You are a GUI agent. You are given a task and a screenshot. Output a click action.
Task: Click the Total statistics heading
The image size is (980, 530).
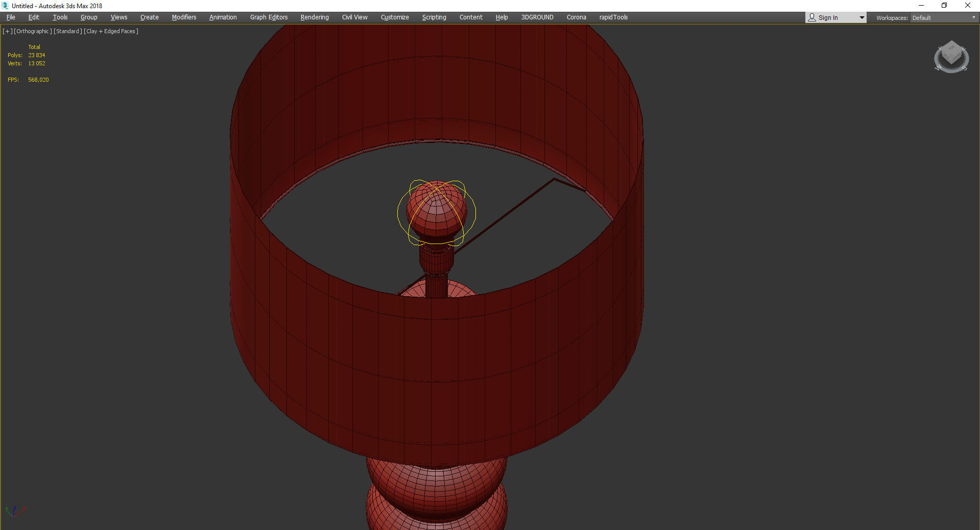34,47
